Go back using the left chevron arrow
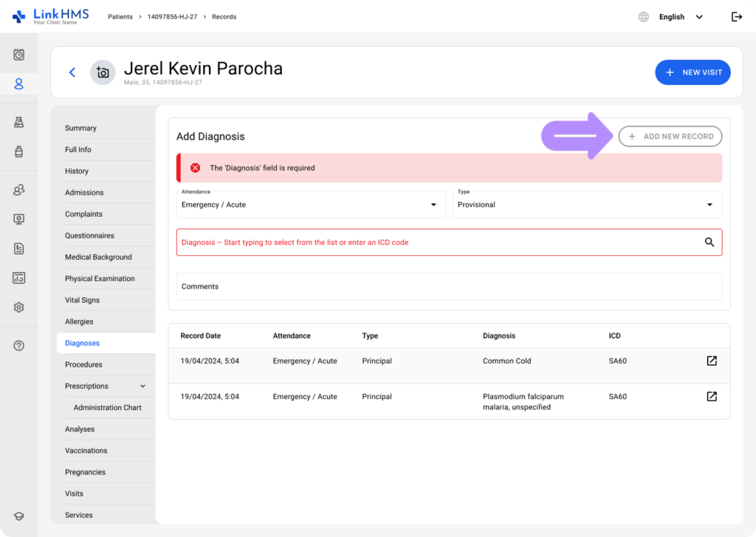The width and height of the screenshot is (756, 537). (72, 72)
